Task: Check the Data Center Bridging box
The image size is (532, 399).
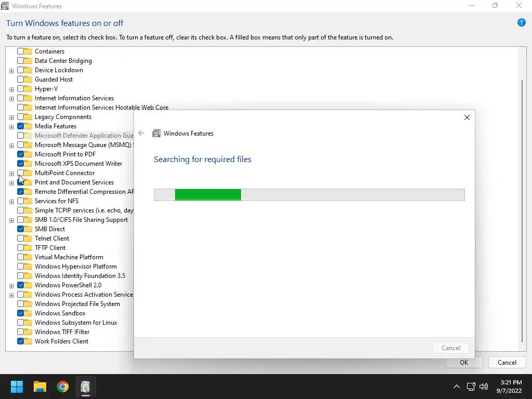Action: [20, 61]
